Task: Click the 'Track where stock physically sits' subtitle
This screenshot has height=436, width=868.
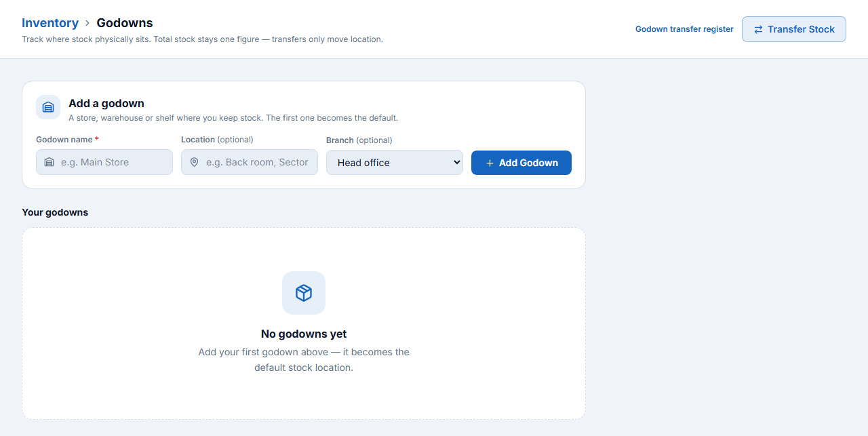Action: click(x=203, y=39)
